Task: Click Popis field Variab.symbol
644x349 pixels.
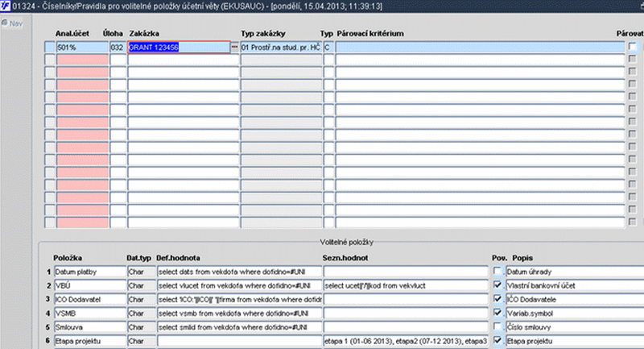Action: tap(575, 314)
